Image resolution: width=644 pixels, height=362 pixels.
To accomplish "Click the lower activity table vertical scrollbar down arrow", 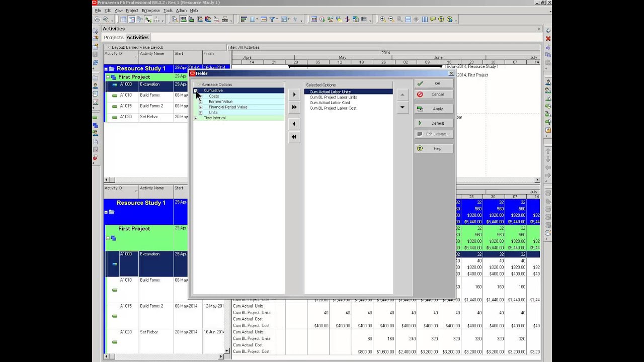I will pos(227,351).
